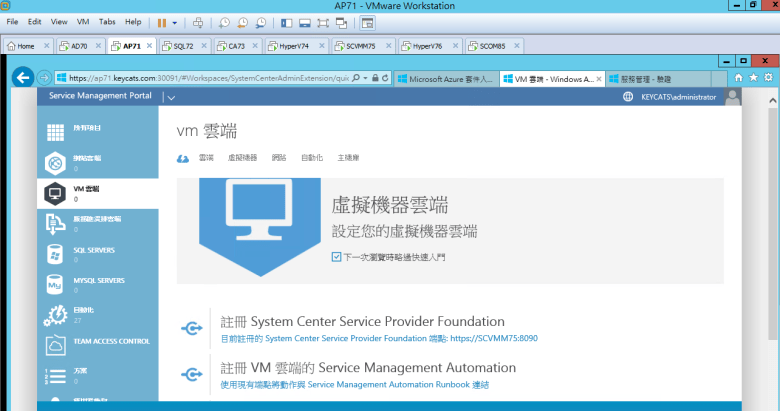Switch to the SCVMM75 VM tab

[x=363, y=46]
